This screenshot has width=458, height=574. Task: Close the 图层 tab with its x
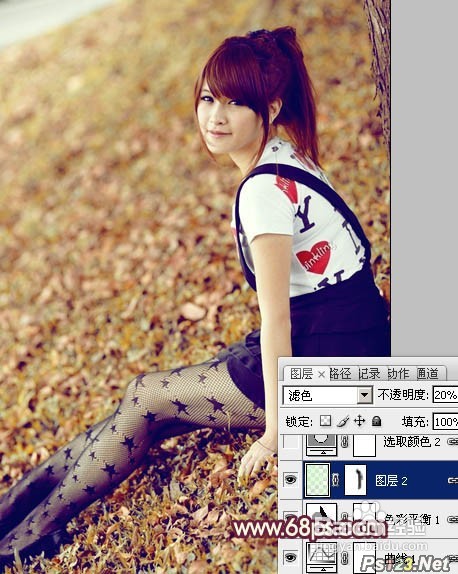pyautogui.click(x=321, y=374)
